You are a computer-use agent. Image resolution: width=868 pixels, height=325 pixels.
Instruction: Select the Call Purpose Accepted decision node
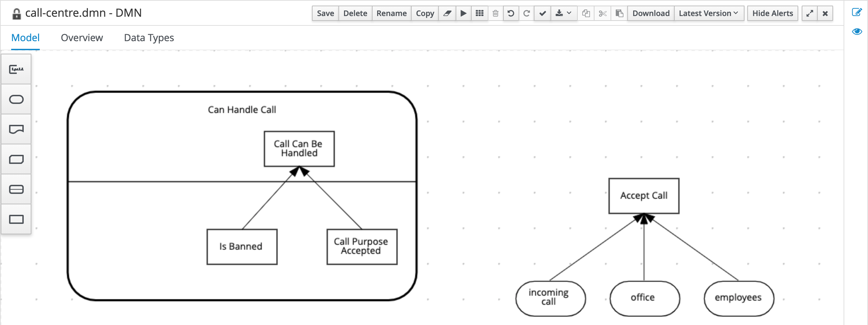[362, 247]
